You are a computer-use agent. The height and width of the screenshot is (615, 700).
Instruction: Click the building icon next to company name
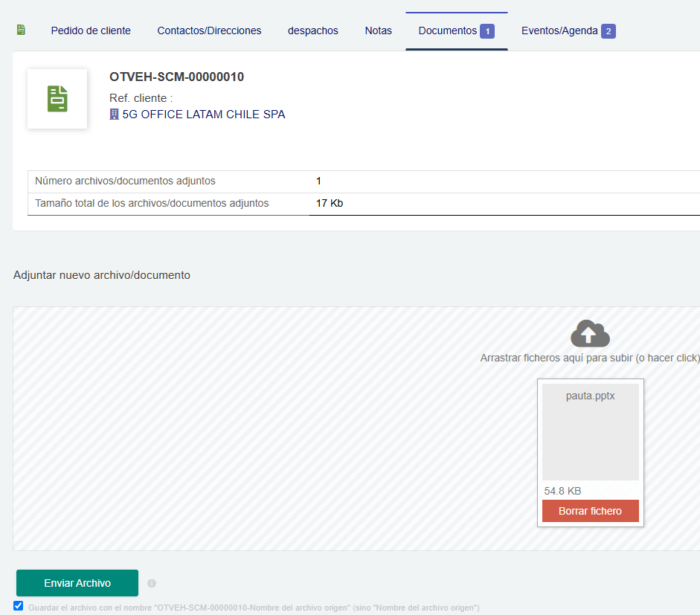click(115, 115)
